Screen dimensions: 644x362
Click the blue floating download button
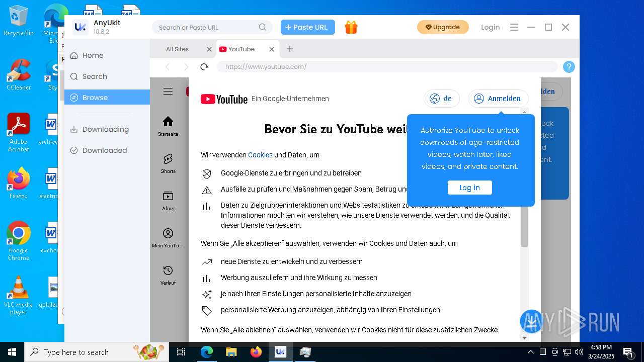tap(532, 321)
